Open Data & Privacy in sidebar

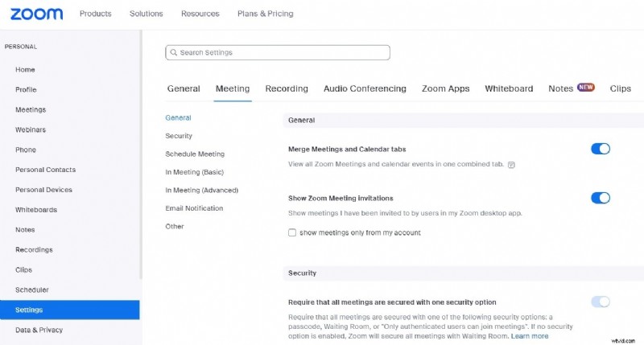pos(39,330)
